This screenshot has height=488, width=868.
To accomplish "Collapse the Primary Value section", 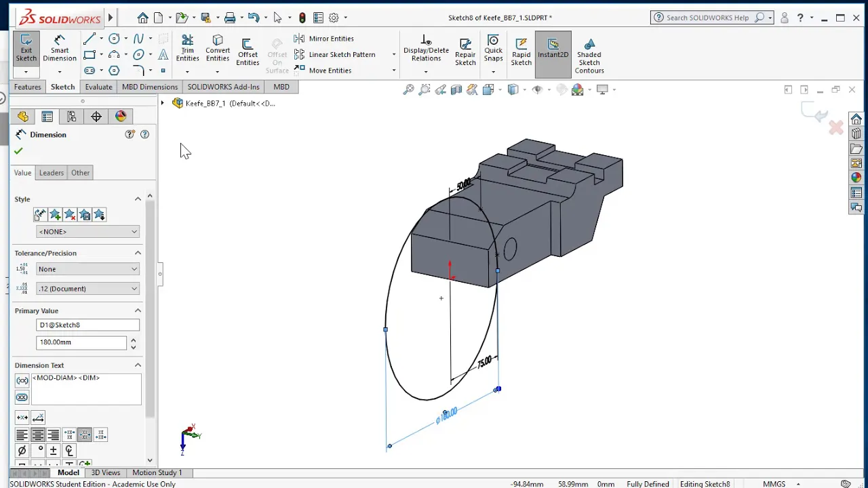I will (138, 310).
